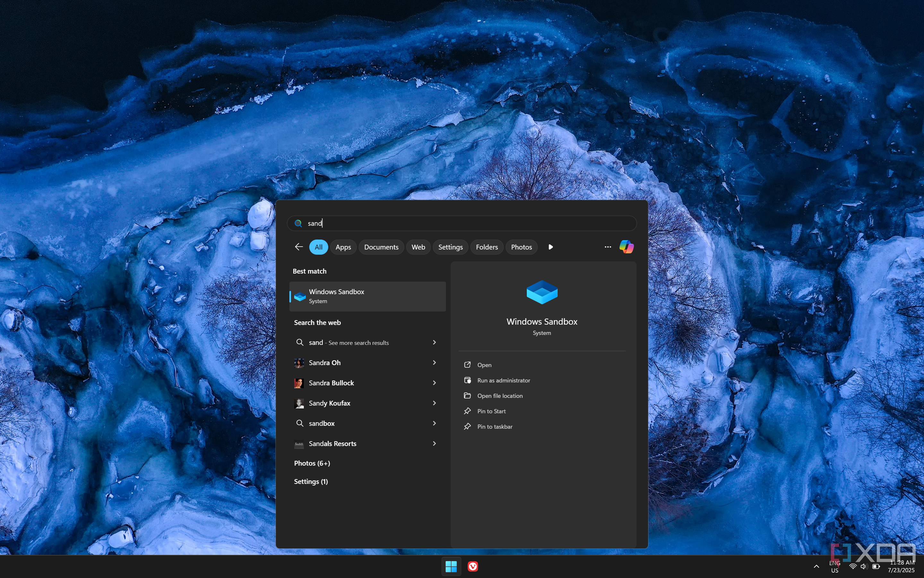Select Pin to Start
Screen dimensions: 924x578
click(491, 411)
